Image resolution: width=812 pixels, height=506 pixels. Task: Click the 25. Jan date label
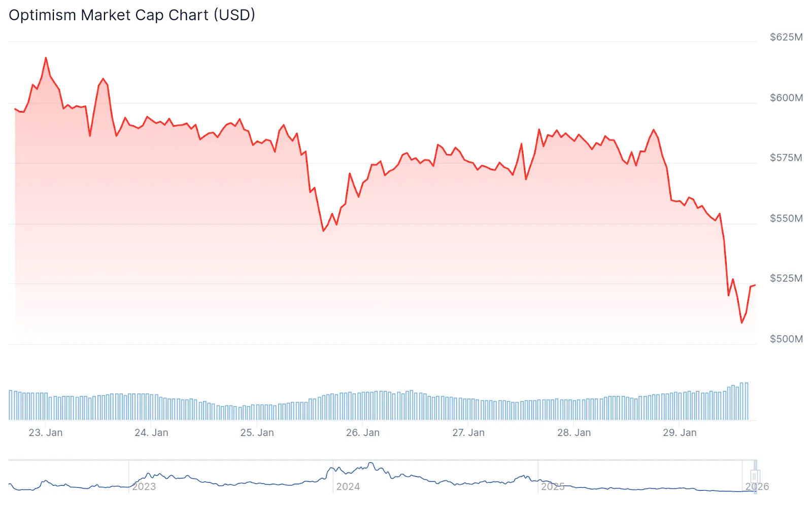(257, 432)
